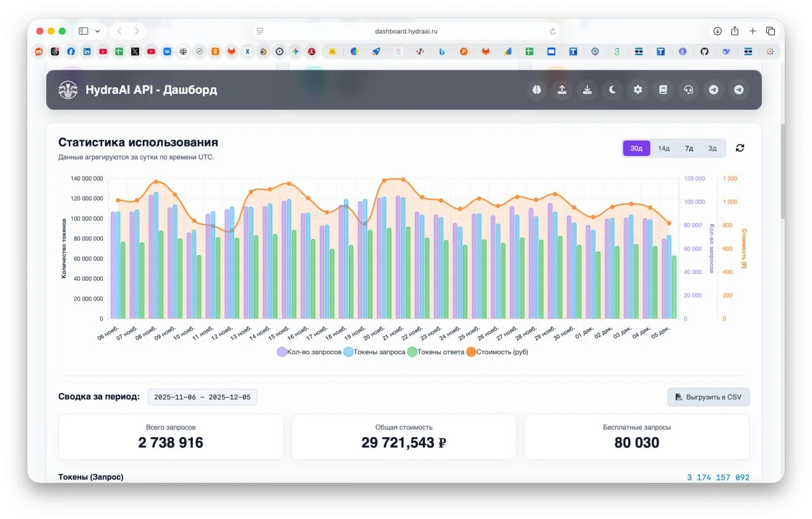Select the 14д period tab

(664, 148)
